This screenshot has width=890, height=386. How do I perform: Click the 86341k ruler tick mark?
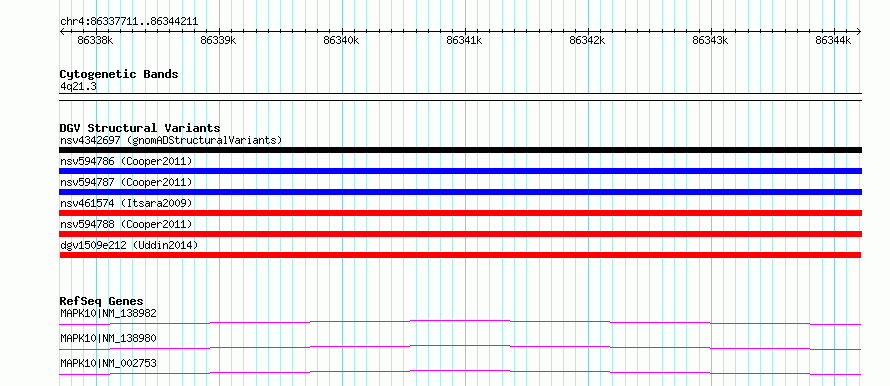(x=465, y=32)
